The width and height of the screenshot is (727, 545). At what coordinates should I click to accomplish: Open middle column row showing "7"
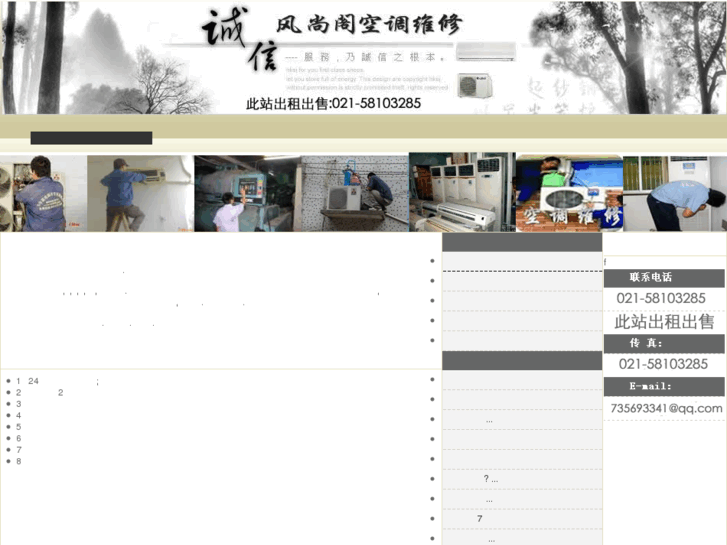(522, 519)
